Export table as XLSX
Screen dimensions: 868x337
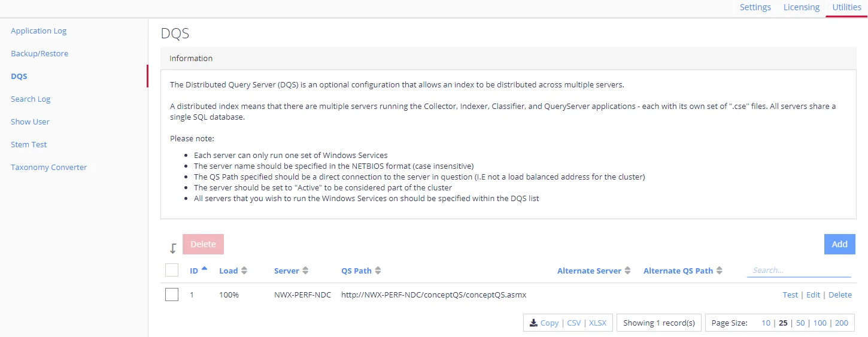pyautogui.click(x=597, y=323)
